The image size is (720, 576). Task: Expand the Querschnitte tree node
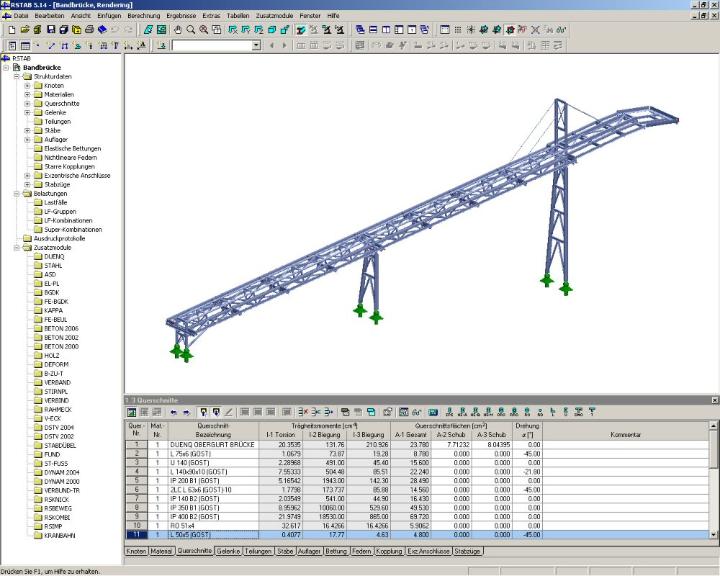(27, 104)
